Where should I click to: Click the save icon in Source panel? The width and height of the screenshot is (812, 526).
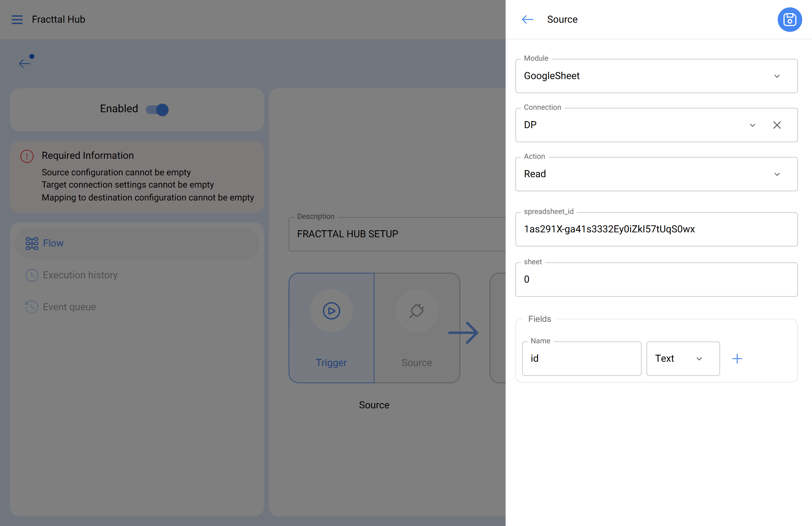[x=789, y=19]
